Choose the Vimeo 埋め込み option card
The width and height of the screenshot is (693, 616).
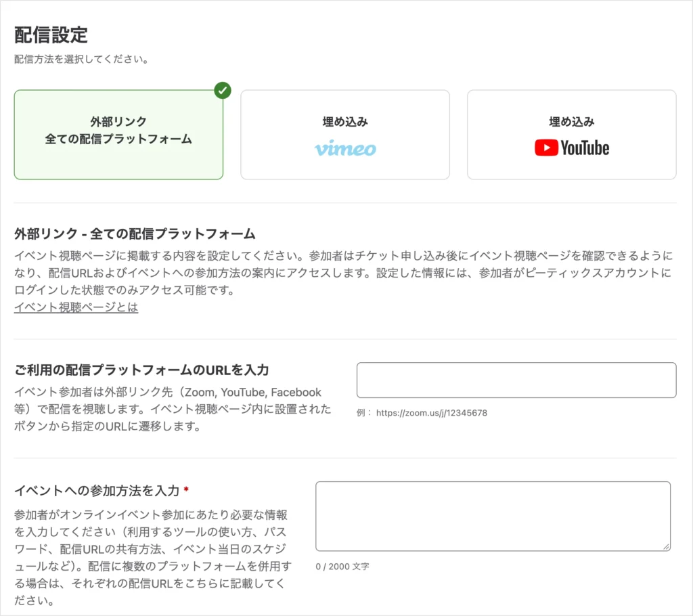coord(345,135)
